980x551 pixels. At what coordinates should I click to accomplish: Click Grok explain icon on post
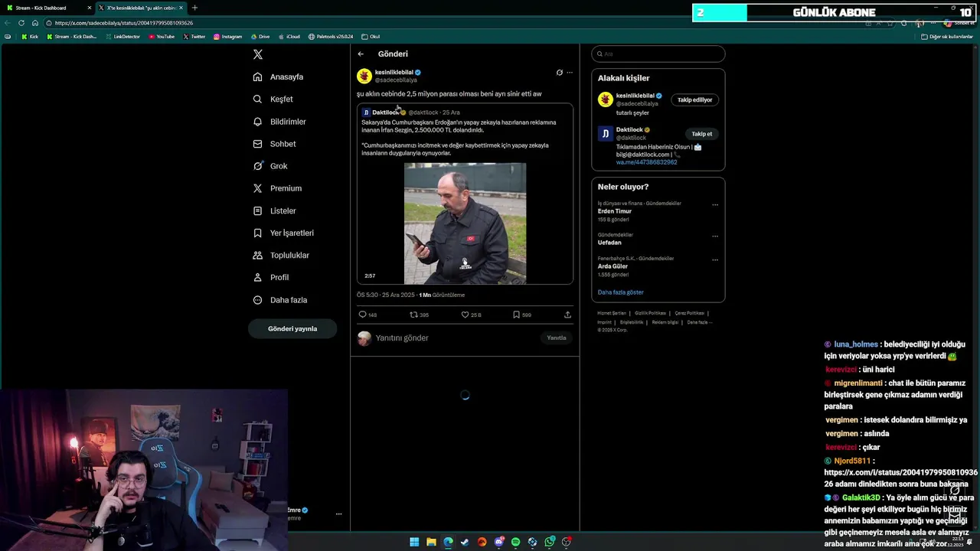click(x=559, y=73)
